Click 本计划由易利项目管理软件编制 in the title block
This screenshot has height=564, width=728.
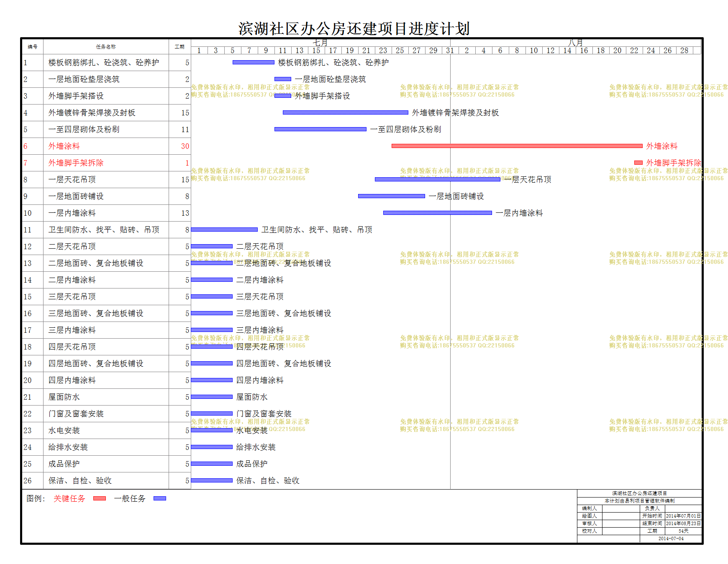point(639,501)
